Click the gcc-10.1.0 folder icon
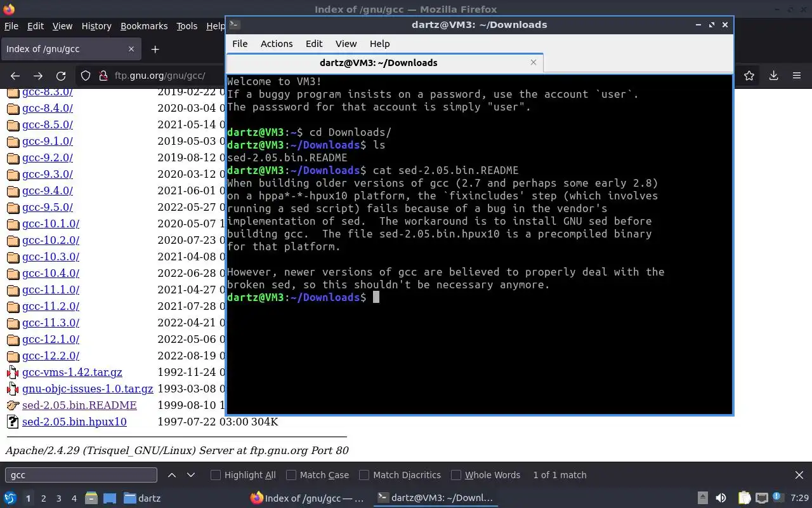The image size is (812, 508). click(x=13, y=224)
